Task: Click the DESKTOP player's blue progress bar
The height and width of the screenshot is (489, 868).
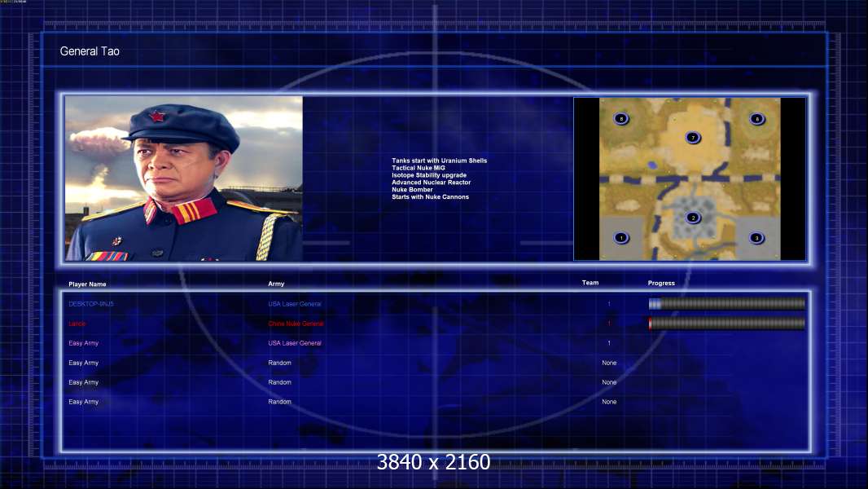Action: click(x=727, y=303)
